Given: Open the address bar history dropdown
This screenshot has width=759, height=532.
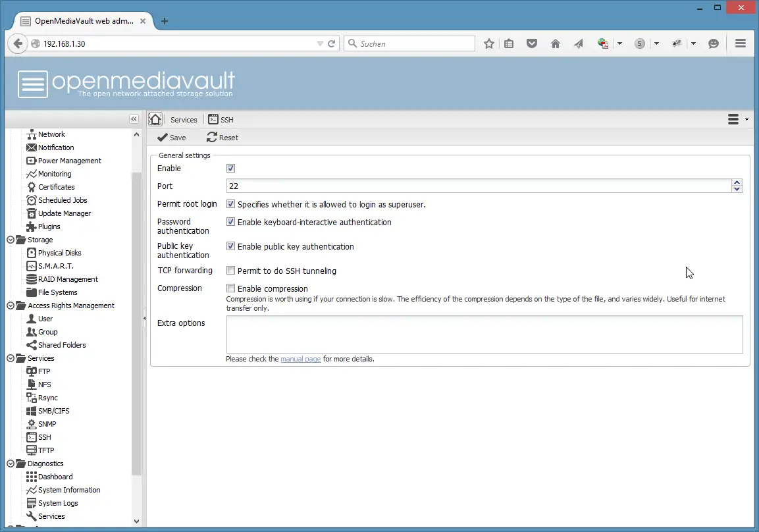Looking at the screenshot, I should [x=320, y=43].
